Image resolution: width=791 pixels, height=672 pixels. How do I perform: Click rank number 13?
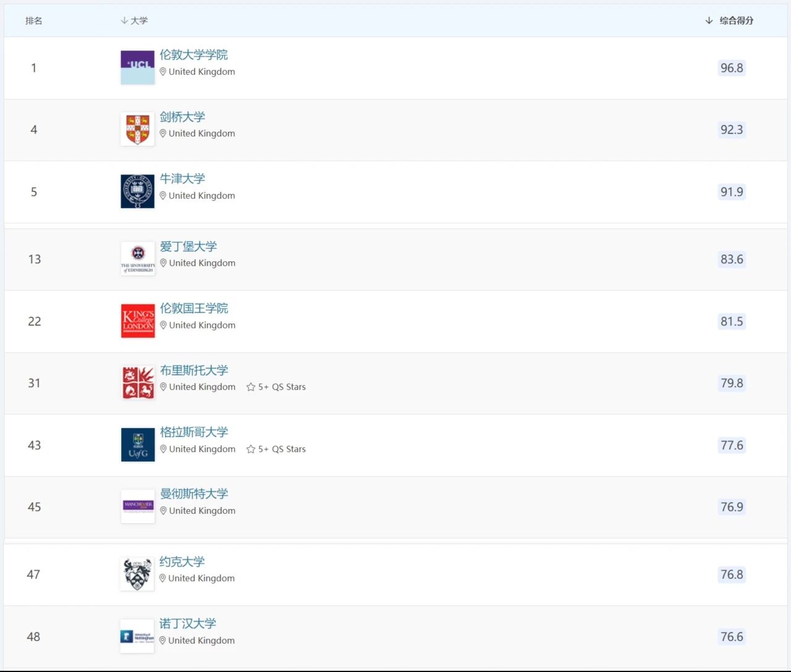click(35, 259)
